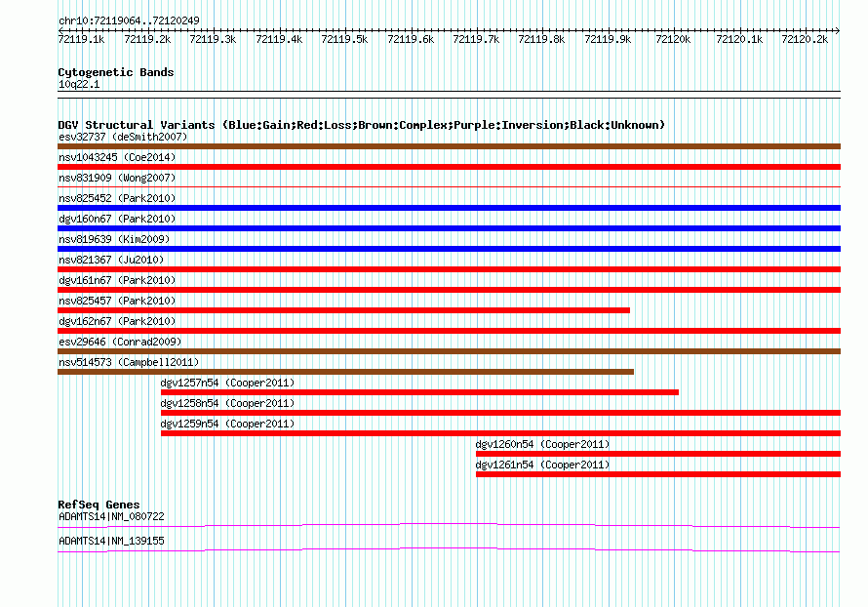Viewport: 868px width, 607px height.
Task: Open the dgv161n67 (Park2010) label
Action: (x=117, y=280)
